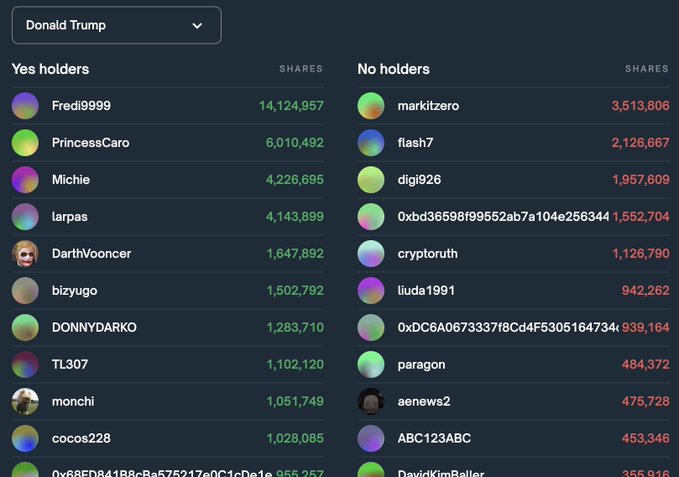Click TL307's multicolor avatar
The width and height of the screenshot is (679, 477).
(25, 364)
